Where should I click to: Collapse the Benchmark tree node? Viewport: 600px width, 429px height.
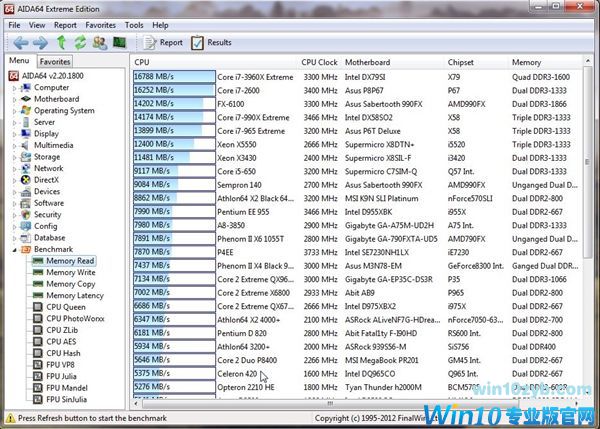point(15,249)
